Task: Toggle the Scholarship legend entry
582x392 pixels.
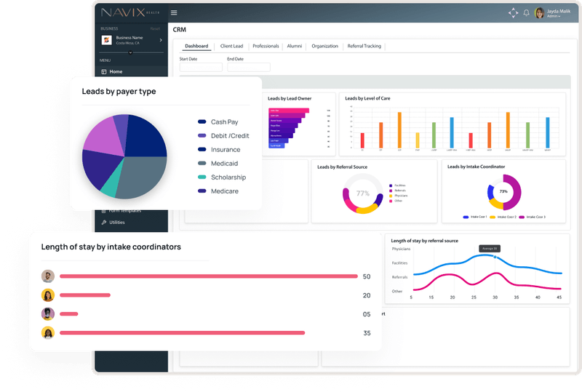Action: click(227, 177)
